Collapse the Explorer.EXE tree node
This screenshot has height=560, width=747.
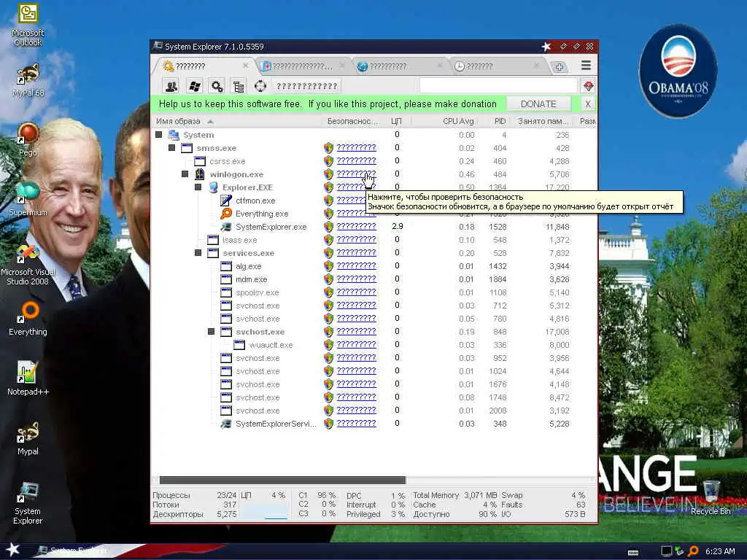tap(198, 187)
